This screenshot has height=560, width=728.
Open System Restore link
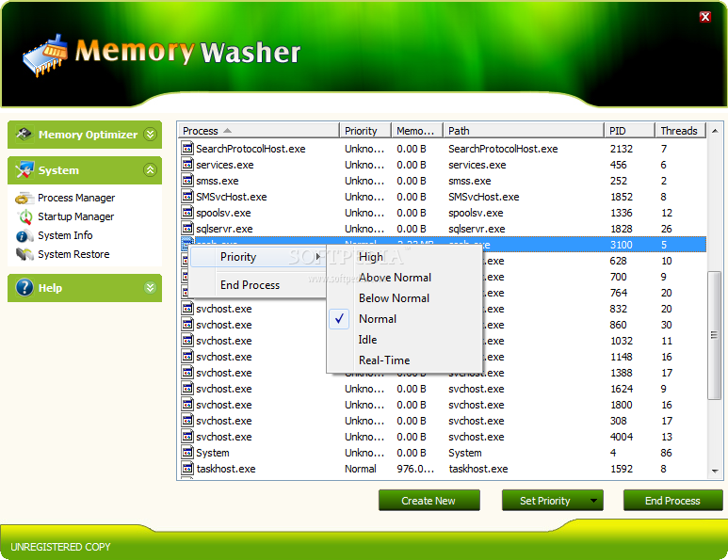[73, 254]
